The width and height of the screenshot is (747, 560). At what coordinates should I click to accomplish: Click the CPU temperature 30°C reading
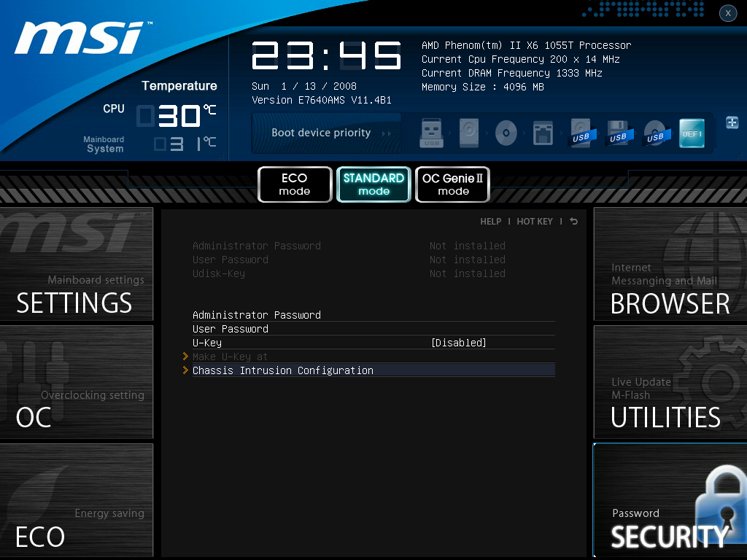click(x=177, y=115)
